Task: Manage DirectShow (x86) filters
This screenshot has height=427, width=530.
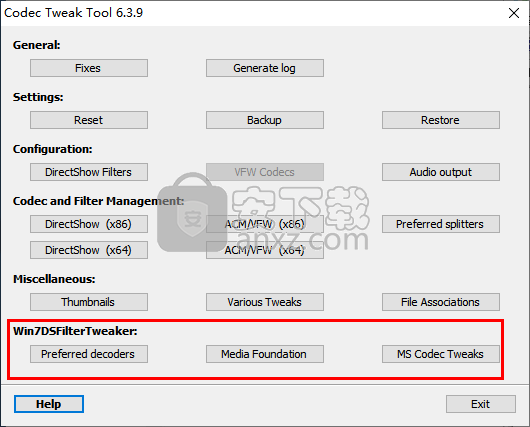Action: pos(89,224)
